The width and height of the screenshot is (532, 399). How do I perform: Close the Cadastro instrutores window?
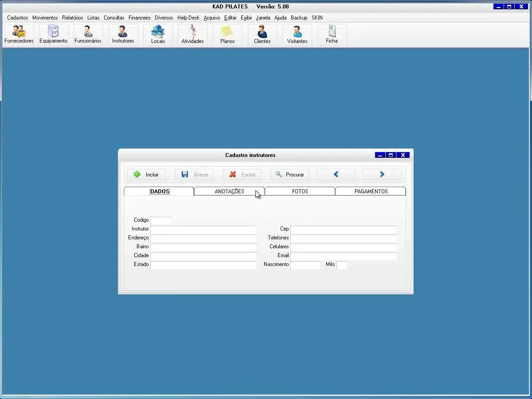point(403,155)
